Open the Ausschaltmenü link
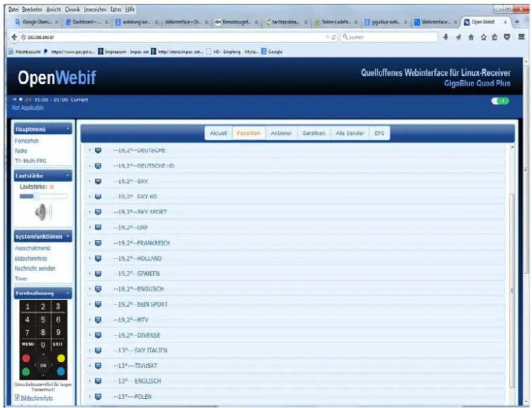Viewport: 532px width, 408px height. [32, 249]
